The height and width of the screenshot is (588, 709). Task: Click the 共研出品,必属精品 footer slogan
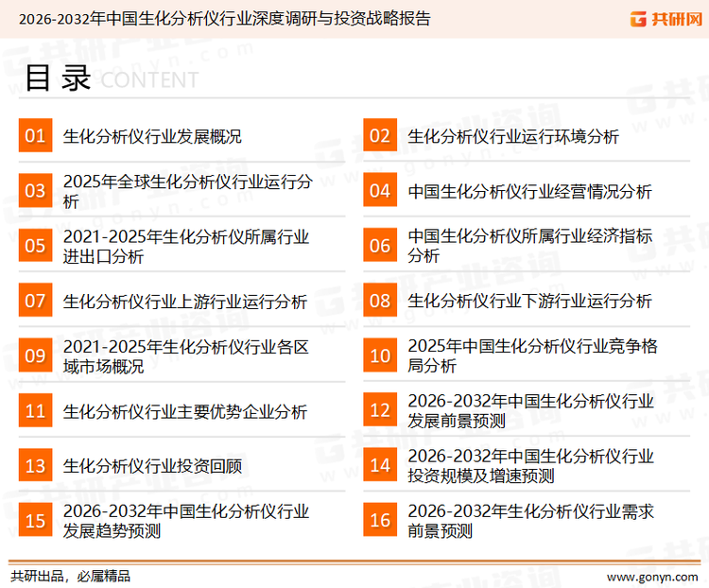71,576
